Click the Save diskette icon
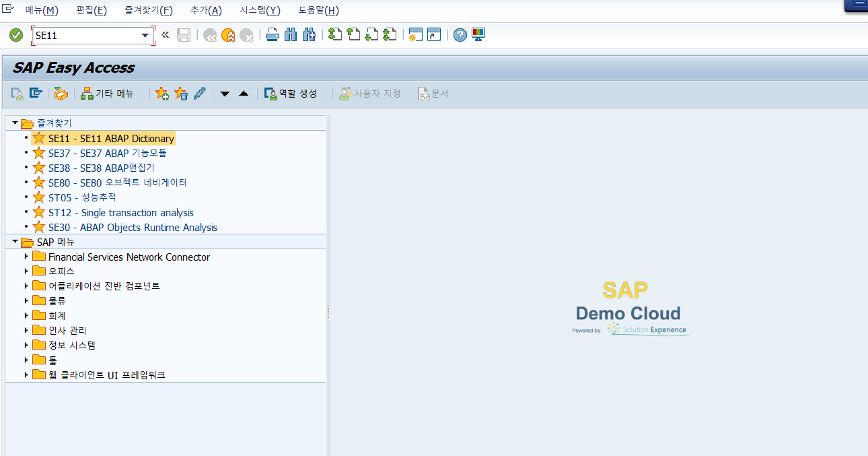Image resolution: width=868 pixels, height=456 pixels. pyautogui.click(x=184, y=35)
